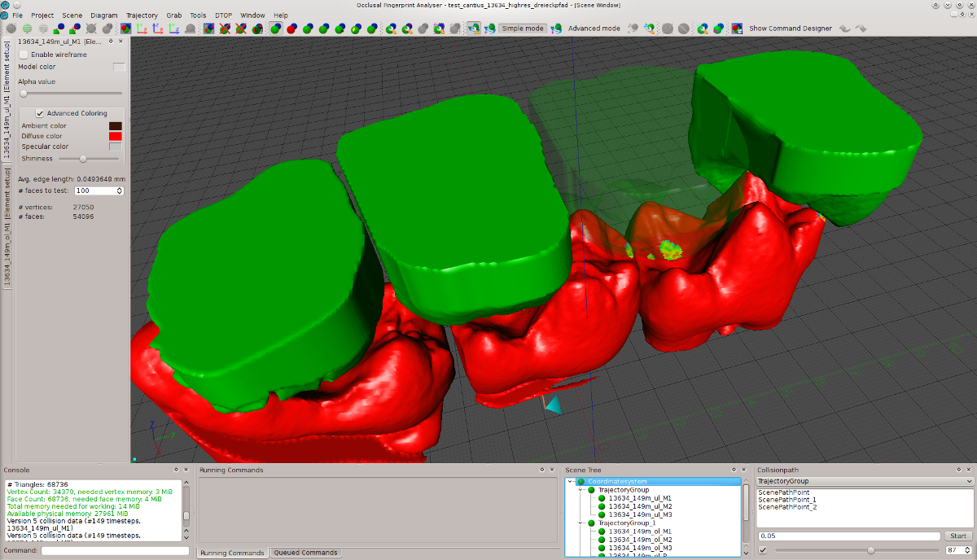977x560 pixels.
Task: Click the redo arrow in toolbar
Action: pyautogui.click(x=861, y=28)
